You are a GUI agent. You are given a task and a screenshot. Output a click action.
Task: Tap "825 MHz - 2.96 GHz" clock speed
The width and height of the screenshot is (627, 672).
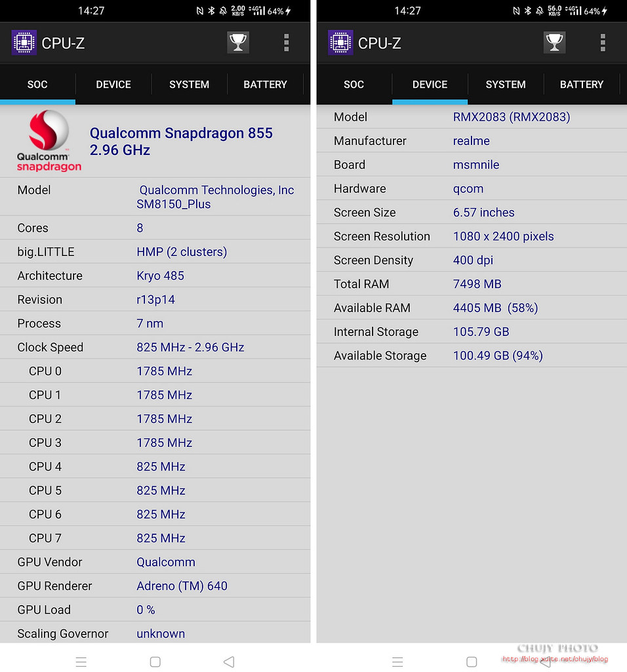pyautogui.click(x=190, y=347)
